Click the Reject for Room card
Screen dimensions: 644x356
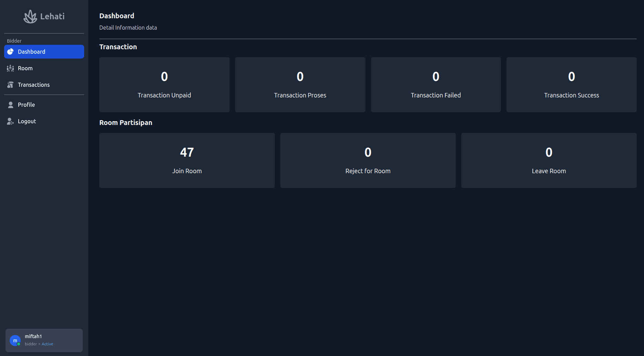(368, 160)
